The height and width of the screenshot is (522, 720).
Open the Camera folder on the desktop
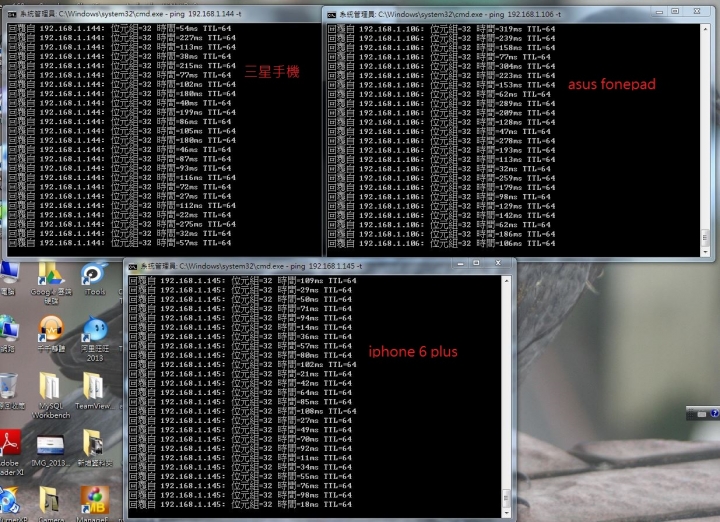(x=51, y=504)
